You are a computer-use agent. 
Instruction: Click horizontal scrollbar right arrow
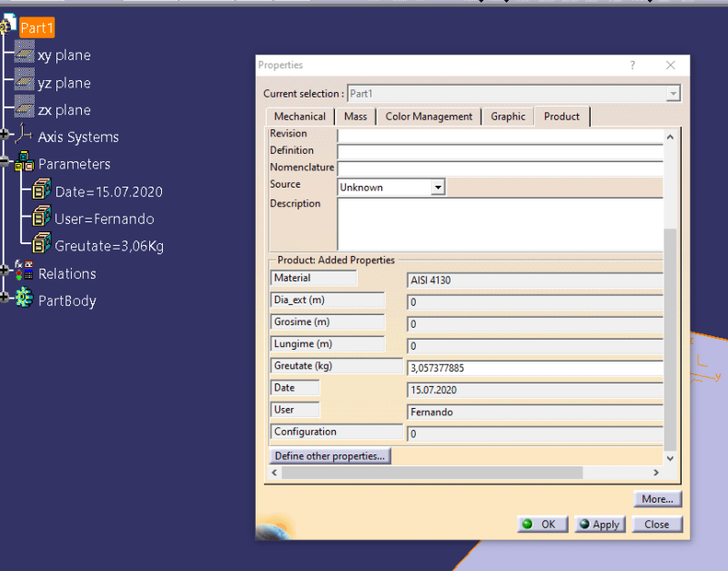[656, 473]
